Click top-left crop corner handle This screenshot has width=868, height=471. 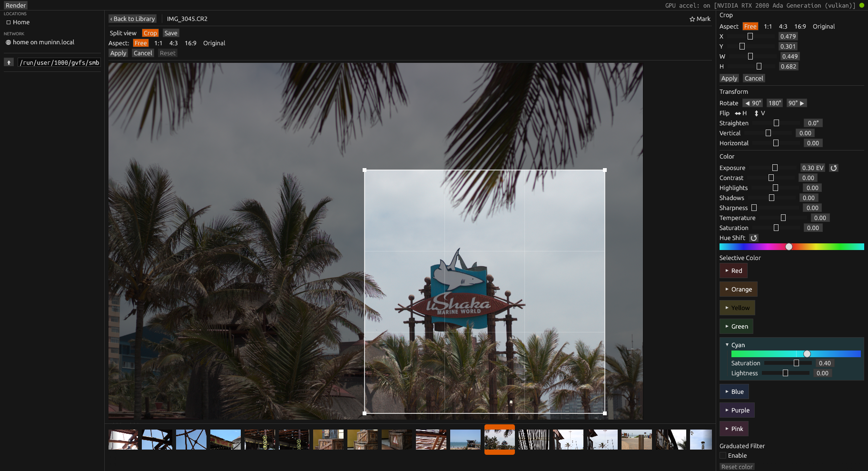pos(365,170)
